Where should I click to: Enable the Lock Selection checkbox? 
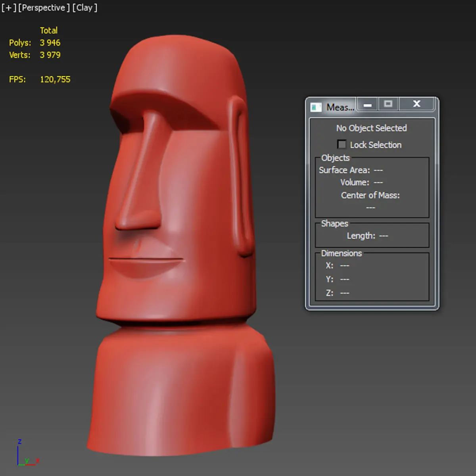click(342, 144)
